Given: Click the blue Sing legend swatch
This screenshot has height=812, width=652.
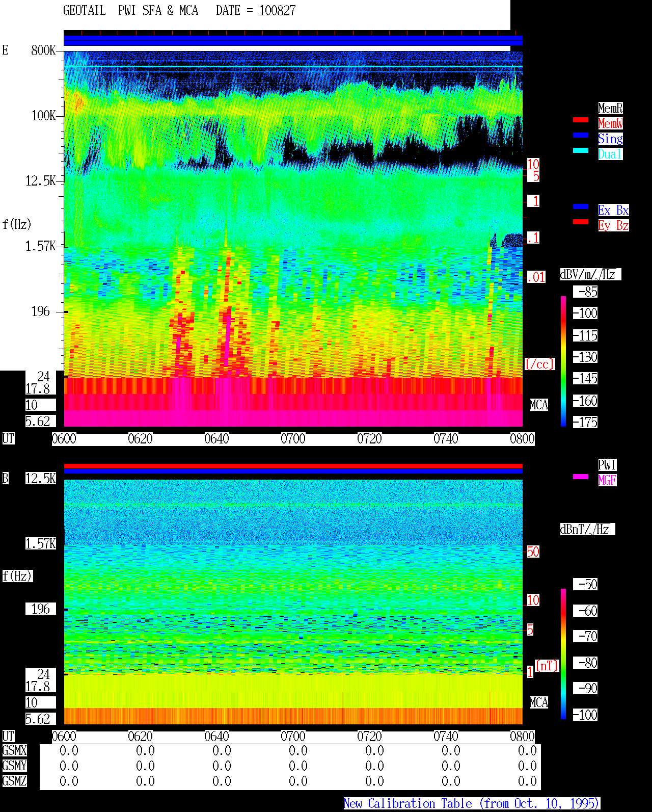Looking at the screenshot, I should (x=581, y=135).
